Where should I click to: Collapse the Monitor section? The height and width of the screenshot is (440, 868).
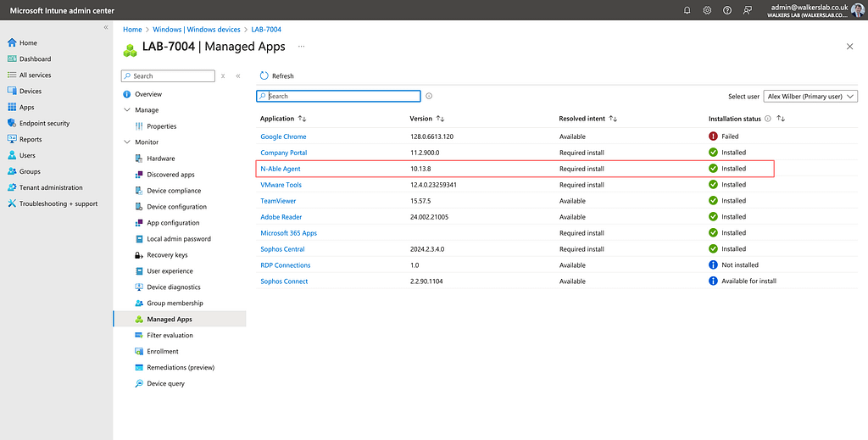pyautogui.click(x=127, y=142)
